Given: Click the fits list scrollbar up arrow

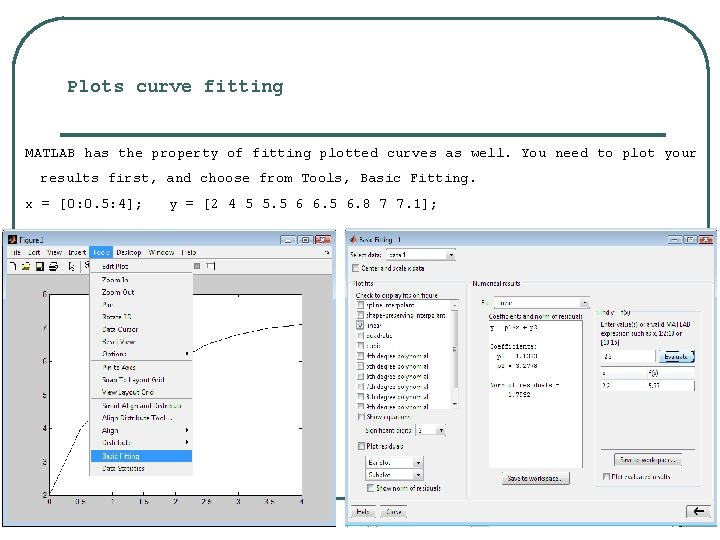Looking at the screenshot, I should tap(455, 305).
